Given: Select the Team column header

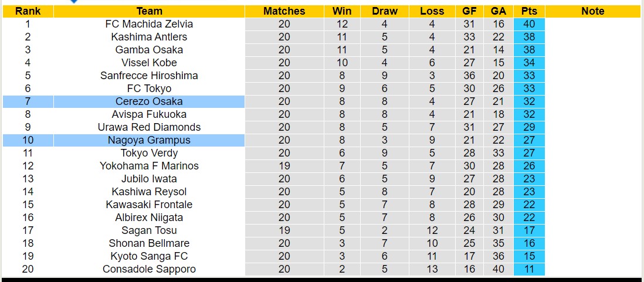Looking at the screenshot, I should click(x=149, y=11).
